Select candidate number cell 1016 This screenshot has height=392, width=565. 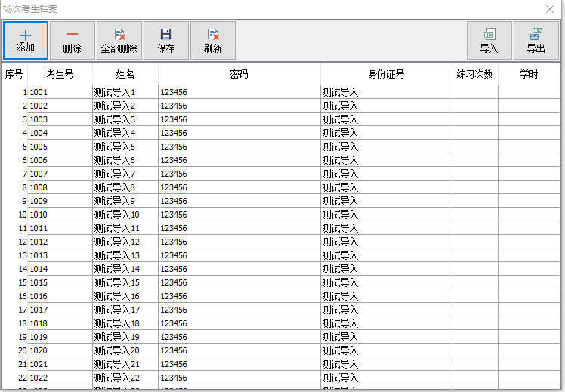[x=60, y=296]
